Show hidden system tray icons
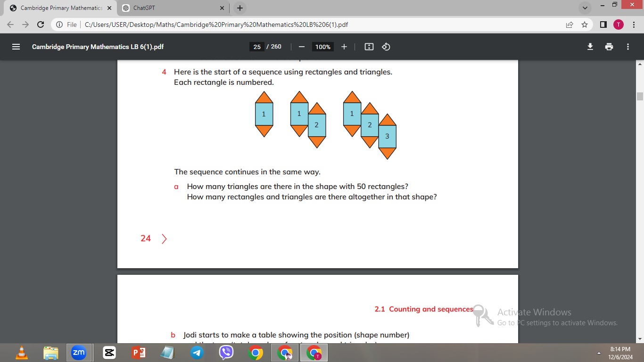This screenshot has width=644, height=362. tap(599, 353)
